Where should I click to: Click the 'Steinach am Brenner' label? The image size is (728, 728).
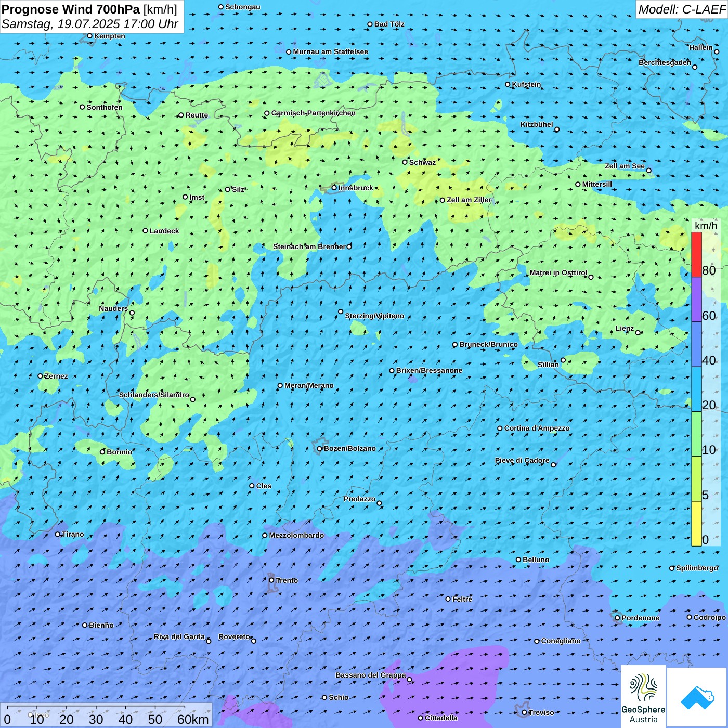(309, 246)
